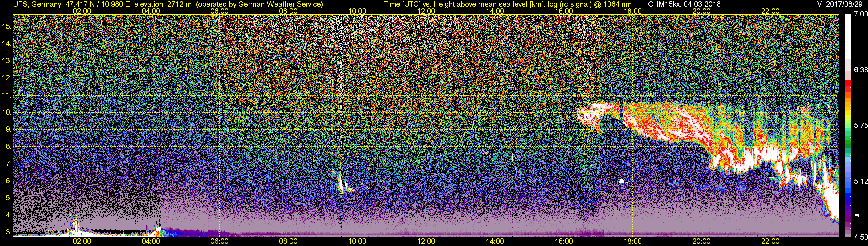Select the 22:00 label on the top time axis

tap(770, 11)
